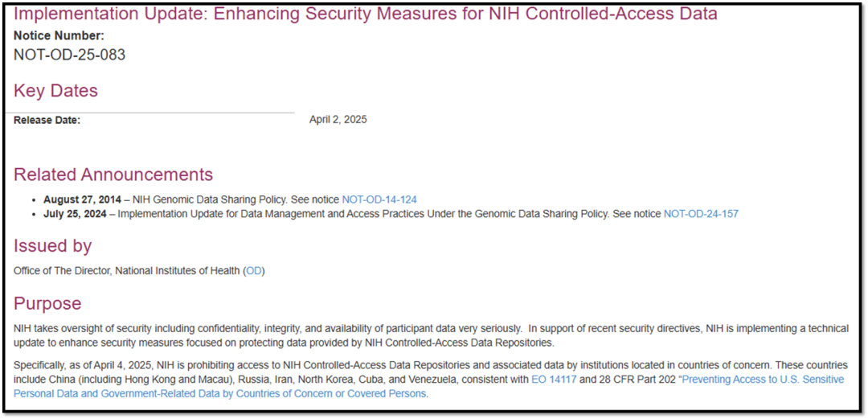Click the April 2, 2025 release date

click(338, 119)
